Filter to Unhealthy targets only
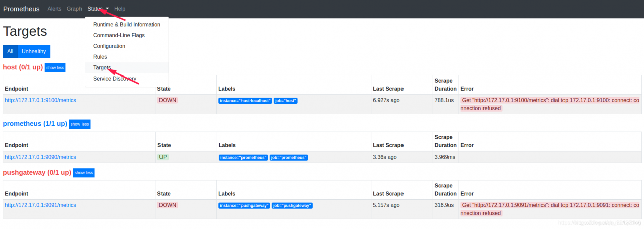 coord(34,51)
